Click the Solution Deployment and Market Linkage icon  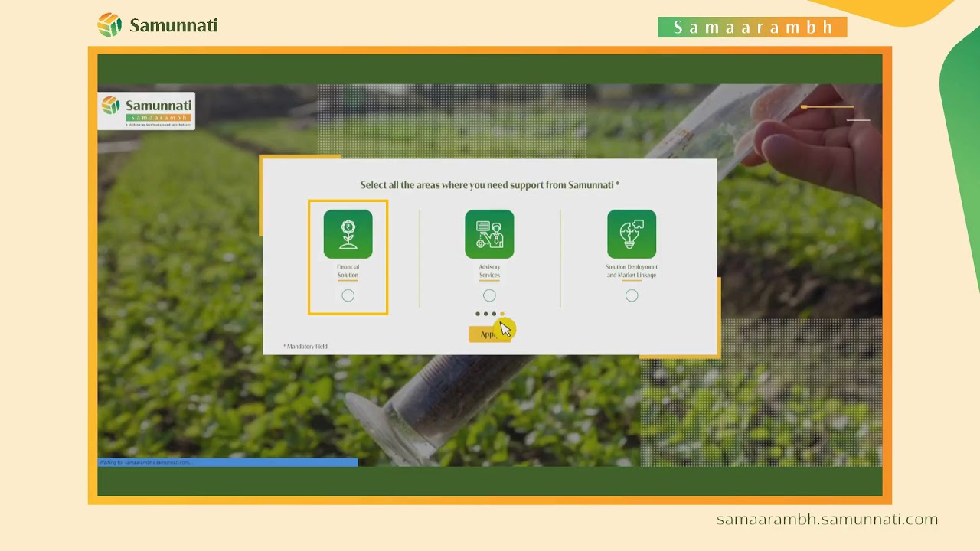[632, 234]
